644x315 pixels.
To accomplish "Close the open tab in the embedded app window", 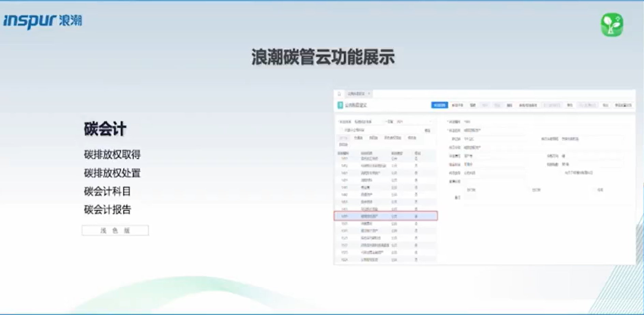I will pyautogui.click(x=369, y=93).
